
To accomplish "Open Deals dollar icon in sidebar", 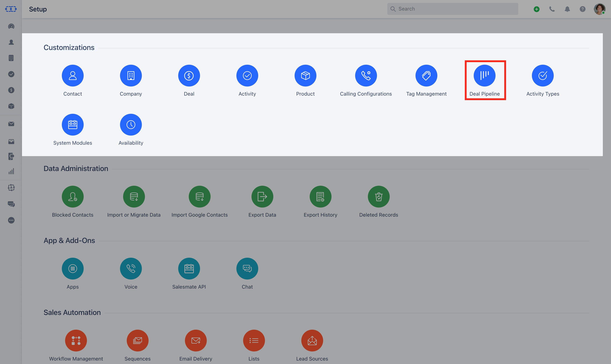I will (11, 90).
